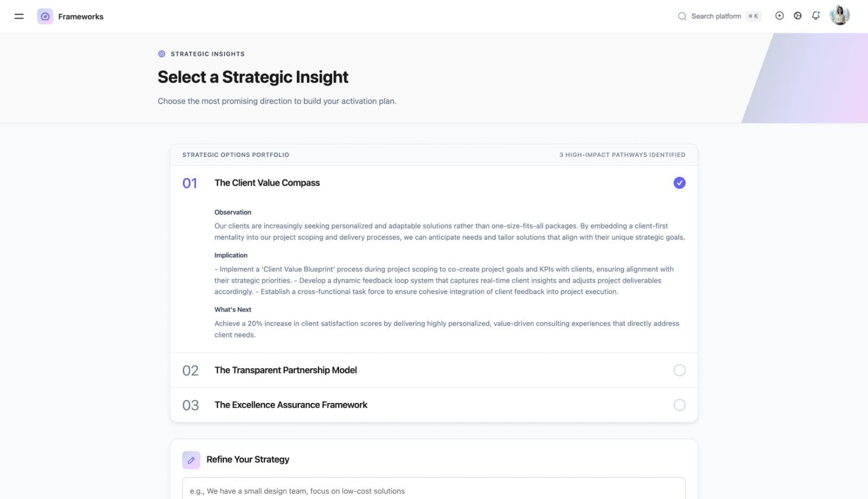Deselect The Client Value Compass checkmark
This screenshot has width=868, height=499.
(x=680, y=183)
